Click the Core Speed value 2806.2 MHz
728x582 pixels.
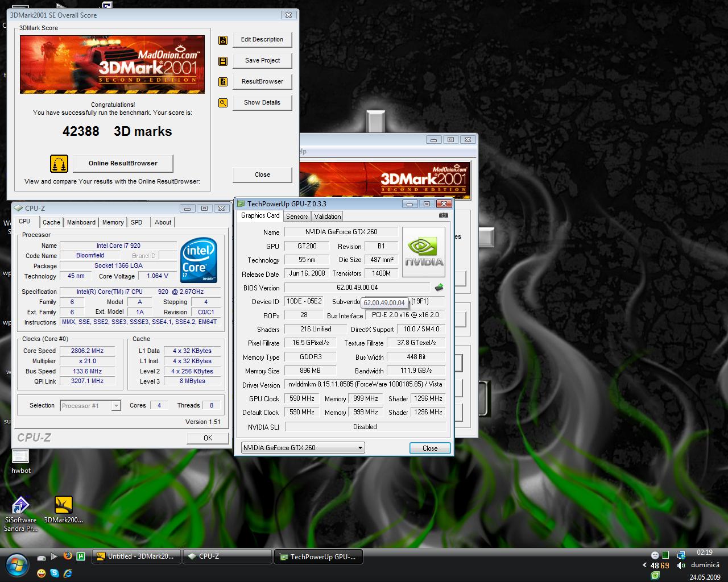[87, 351]
